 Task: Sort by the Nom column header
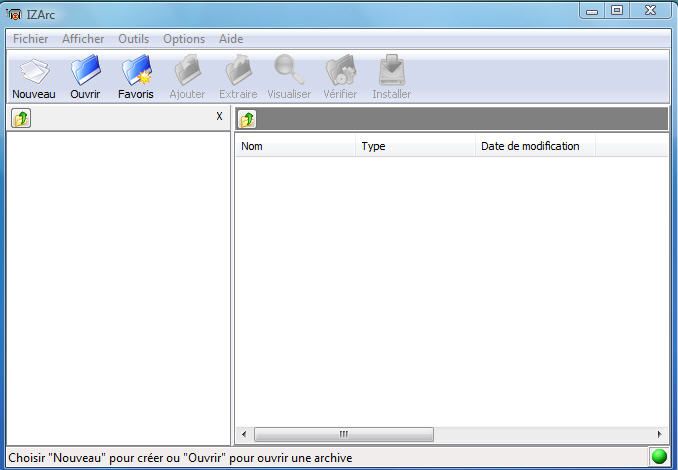(295, 146)
